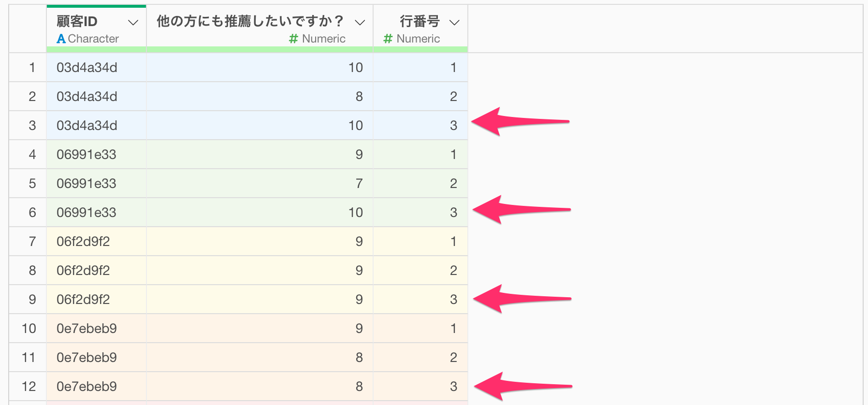Click cell 06991e33 in row 4

tap(87, 155)
